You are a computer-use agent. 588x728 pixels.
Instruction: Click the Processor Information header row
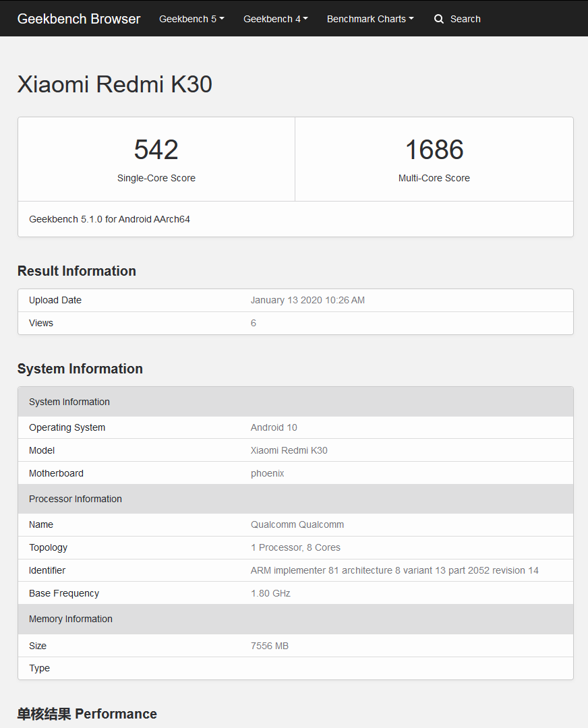[295, 499]
